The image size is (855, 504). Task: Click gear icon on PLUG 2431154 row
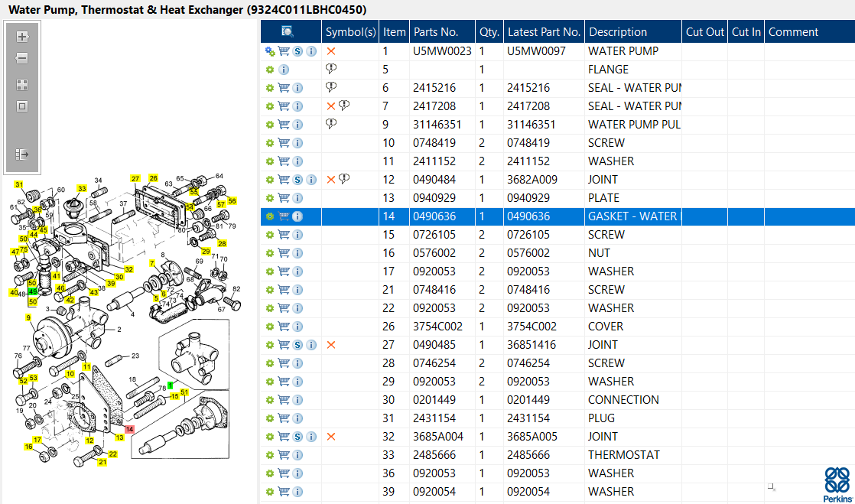(x=269, y=418)
